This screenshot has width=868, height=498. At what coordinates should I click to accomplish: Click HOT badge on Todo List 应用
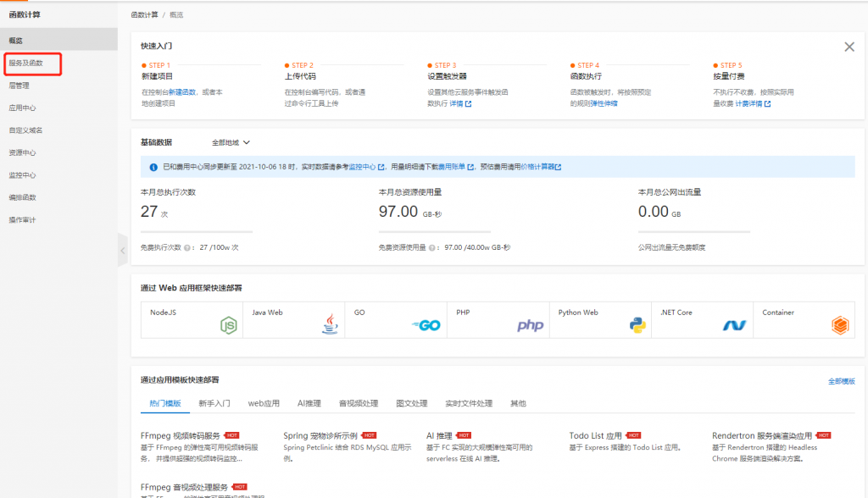point(633,435)
